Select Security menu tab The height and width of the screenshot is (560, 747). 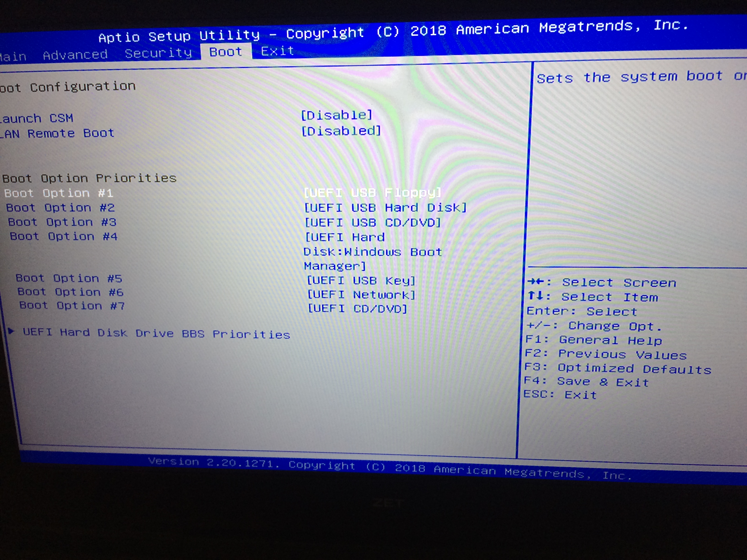coord(149,54)
